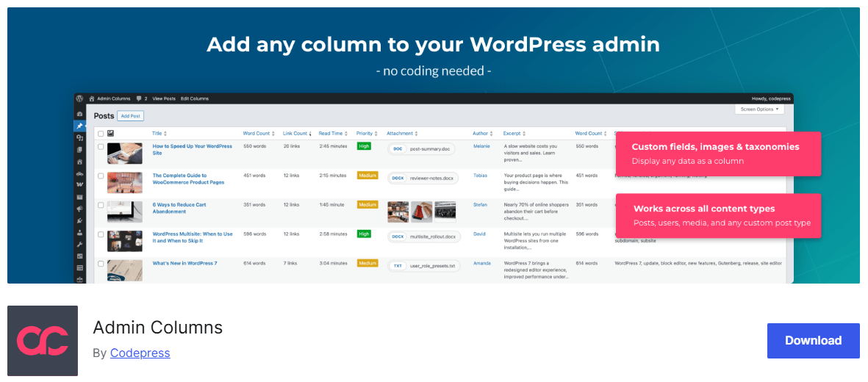Select the Posts pushpin icon in sidebar
Image resolution: width=868 pixels, height=382 pixels.
pyautogui.click(x=79, y=126)
